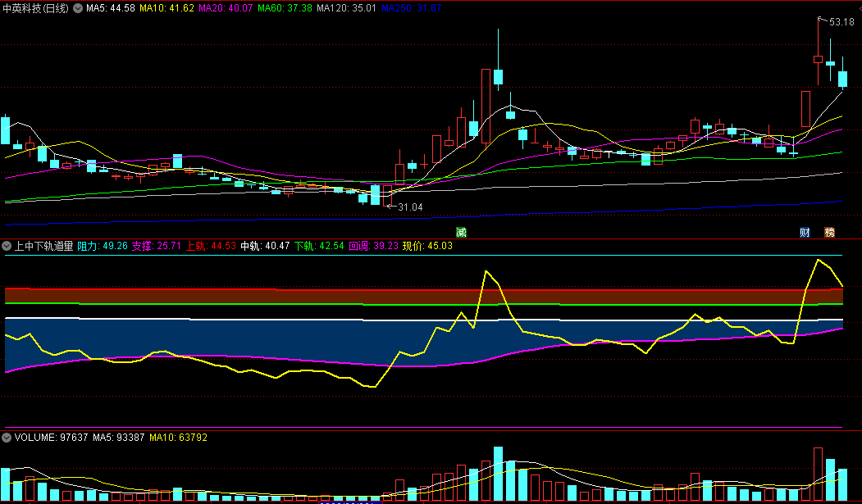The height and width of the screenshot is (504, 862).
Task: Click the 53.18 high price marker
Action: click(x=841, y=22)
